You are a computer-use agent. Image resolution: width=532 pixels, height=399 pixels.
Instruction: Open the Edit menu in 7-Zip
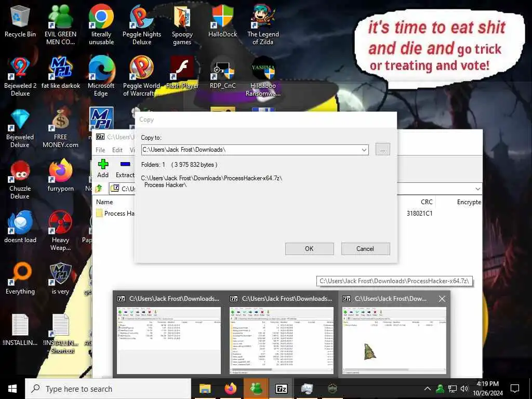click(x=117, y=150)
